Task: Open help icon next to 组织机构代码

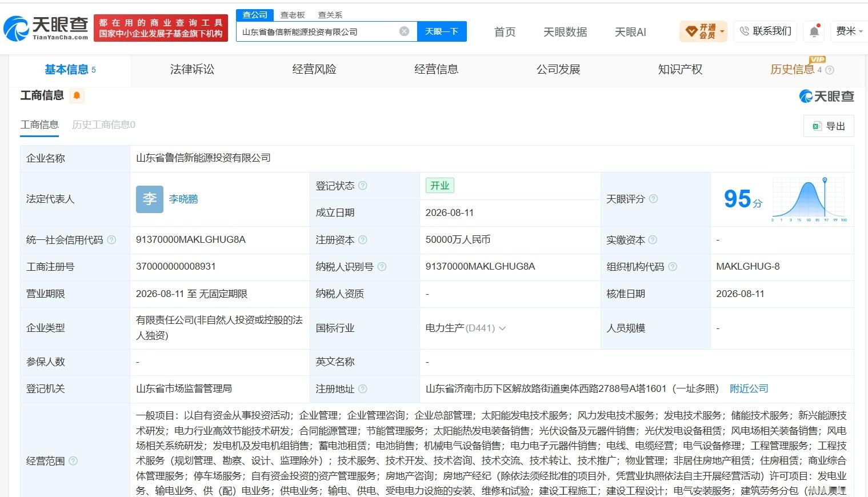Action: [x=673, y=267]
